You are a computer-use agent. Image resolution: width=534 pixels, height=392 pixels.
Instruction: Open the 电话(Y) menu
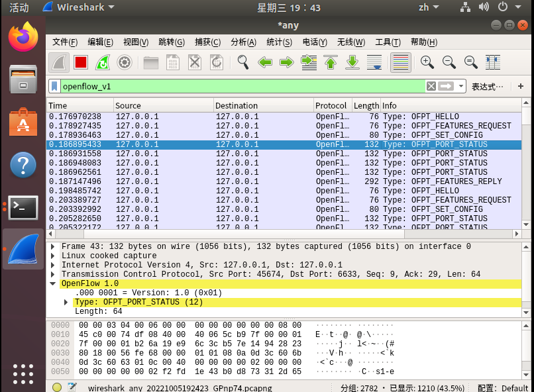point(315,42)
